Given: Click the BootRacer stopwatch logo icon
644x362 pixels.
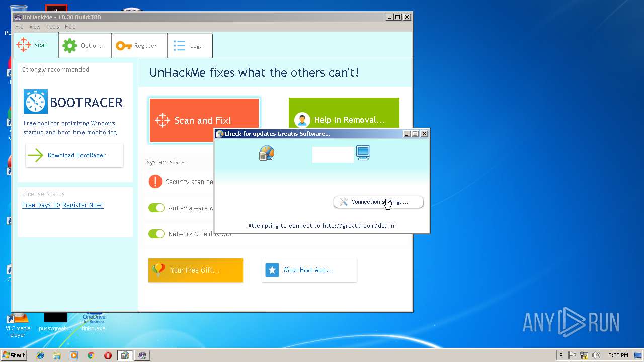Looking at the screenshot, I should (x=36, y=102).
